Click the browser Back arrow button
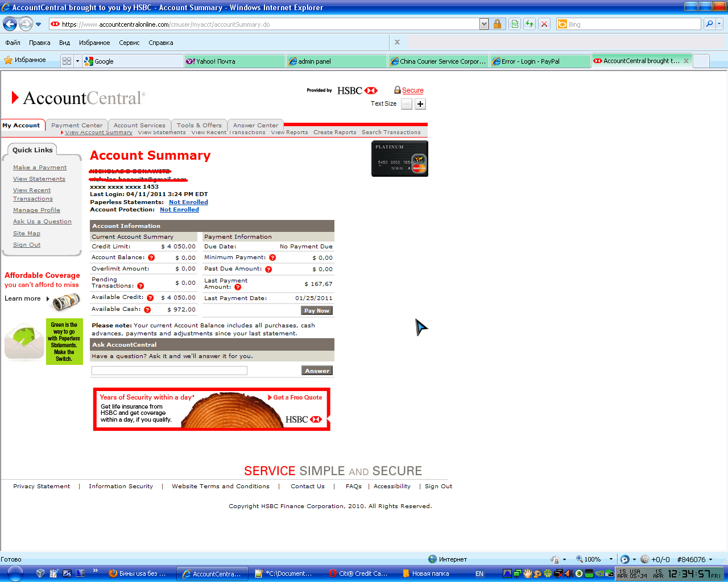Screen dimensions: 728x582 coord(10,24)
